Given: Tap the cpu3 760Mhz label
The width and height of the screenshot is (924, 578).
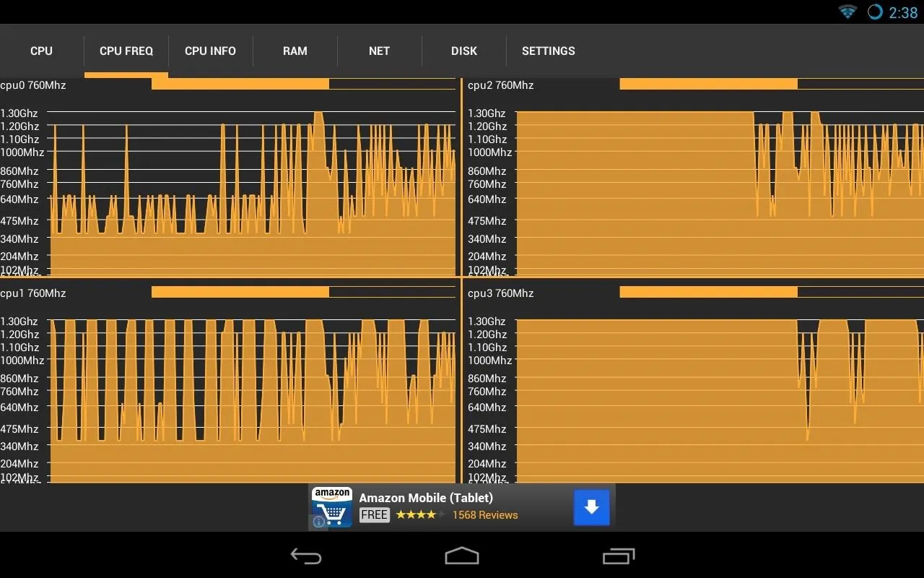Looking at the screenshot, I should (500, 293).
